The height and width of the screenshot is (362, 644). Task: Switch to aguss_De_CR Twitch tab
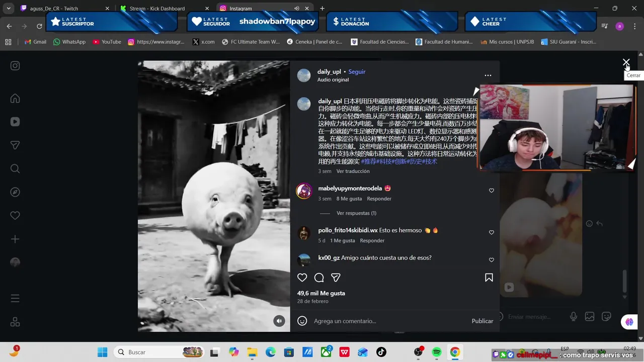point(64,9)
